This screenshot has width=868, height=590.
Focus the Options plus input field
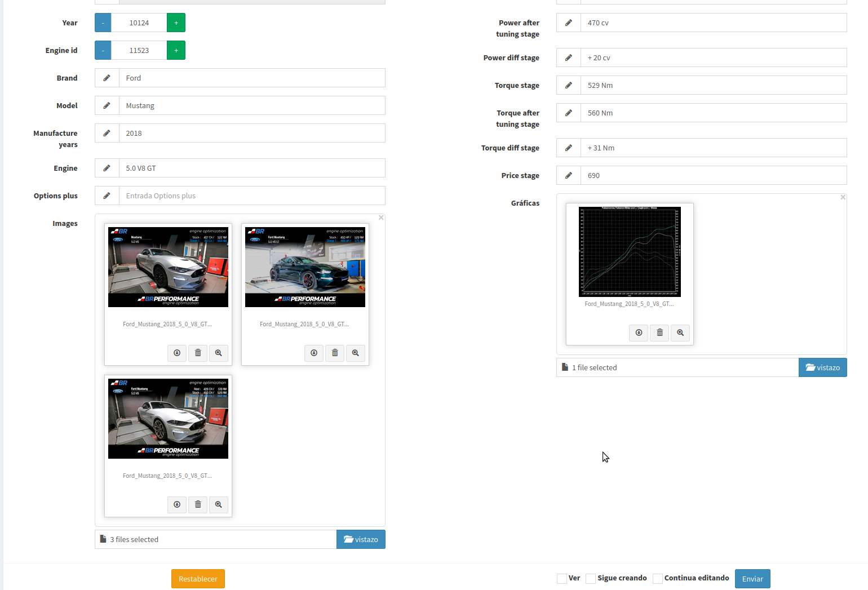coord(251,196)
